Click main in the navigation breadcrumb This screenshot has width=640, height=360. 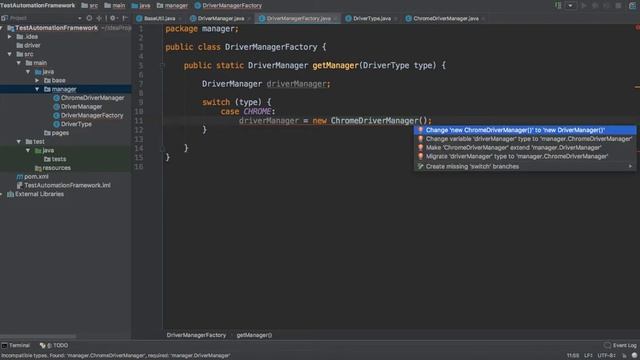coord(118,5)
